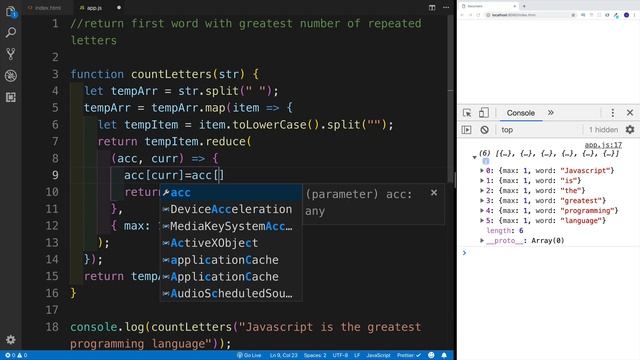The height and width of the screenshot is (360, 640).
Task: Expand array item 2 'the'
Action: click(x=482, y=191)
